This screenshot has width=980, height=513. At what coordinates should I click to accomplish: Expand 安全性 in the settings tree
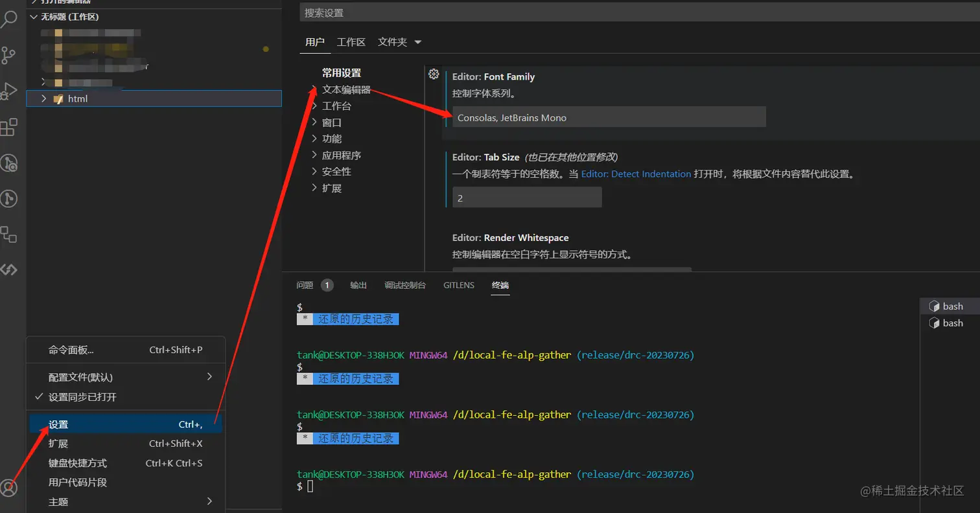click(x=314, y=172)
